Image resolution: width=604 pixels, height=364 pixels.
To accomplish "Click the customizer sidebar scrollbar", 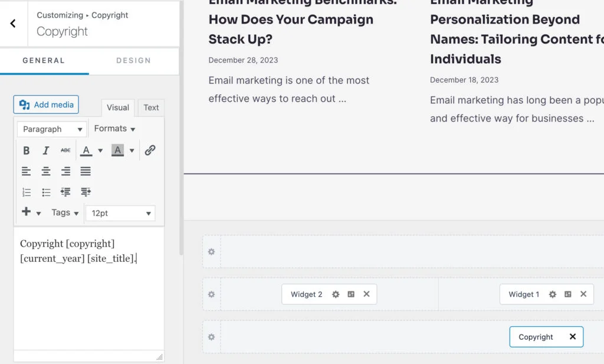I will coord(181,128).
